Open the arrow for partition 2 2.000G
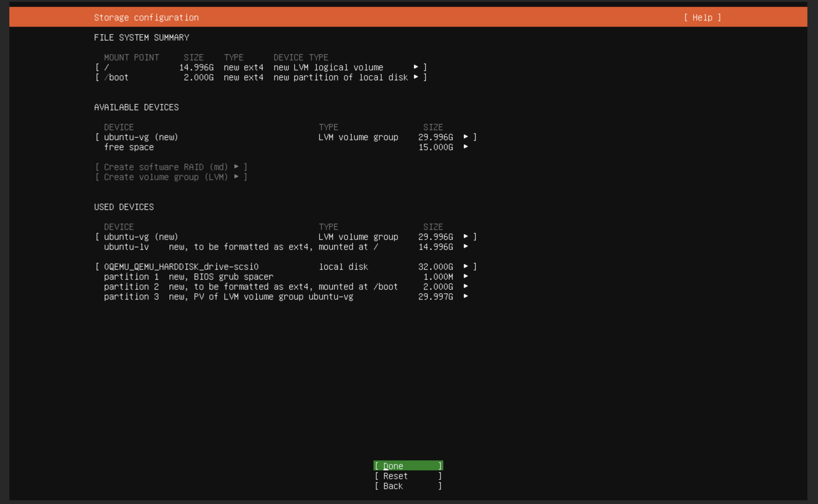Image resolution: width=818 pixels, height=504 pixels. (466, 286)
